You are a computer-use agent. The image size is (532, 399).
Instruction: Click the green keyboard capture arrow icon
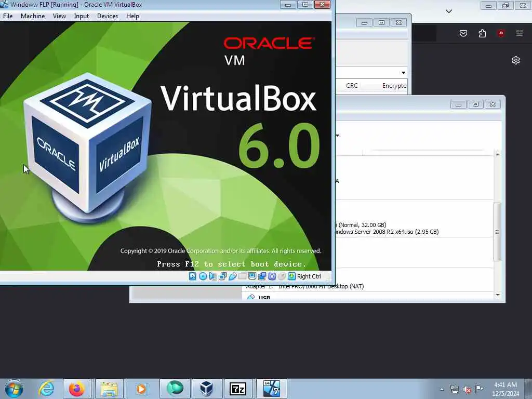click(291, 276)
